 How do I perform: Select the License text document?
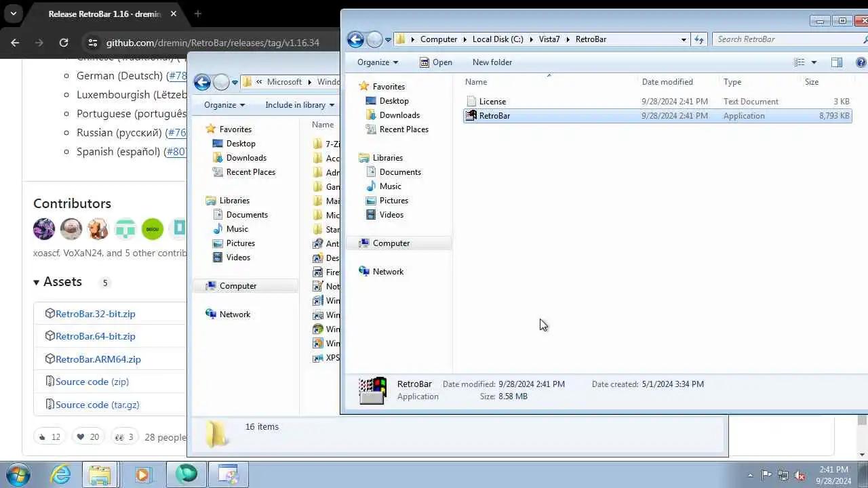[657, 102]
